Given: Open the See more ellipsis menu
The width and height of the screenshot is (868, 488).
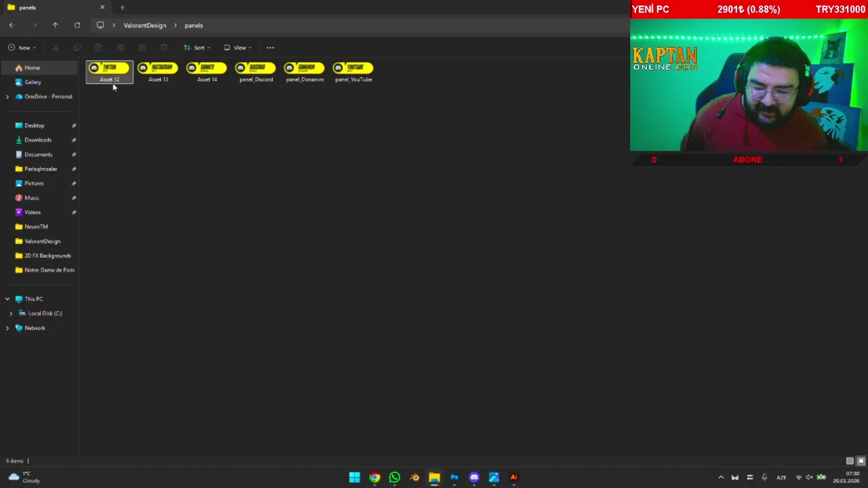Looking at the screenshot, I should 270,47.
